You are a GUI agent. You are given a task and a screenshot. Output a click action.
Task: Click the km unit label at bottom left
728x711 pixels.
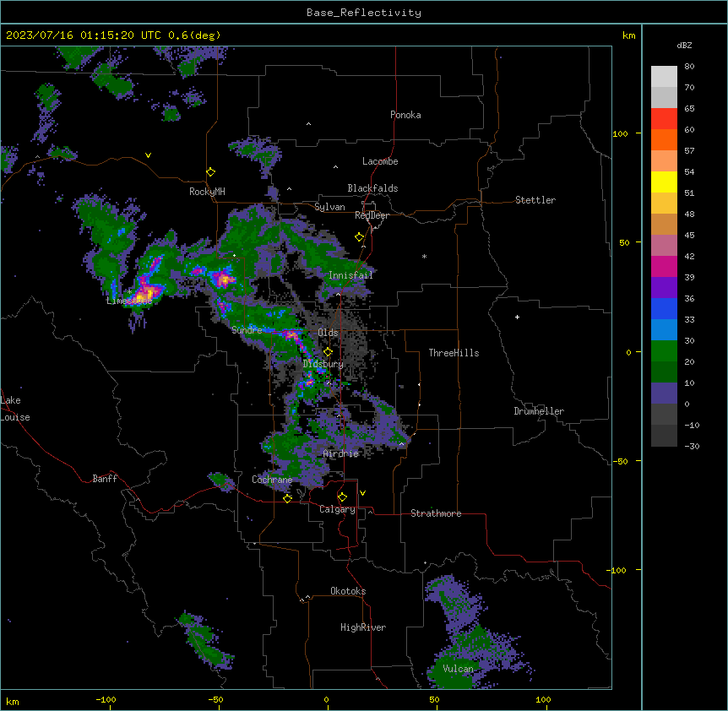(13, 702)
